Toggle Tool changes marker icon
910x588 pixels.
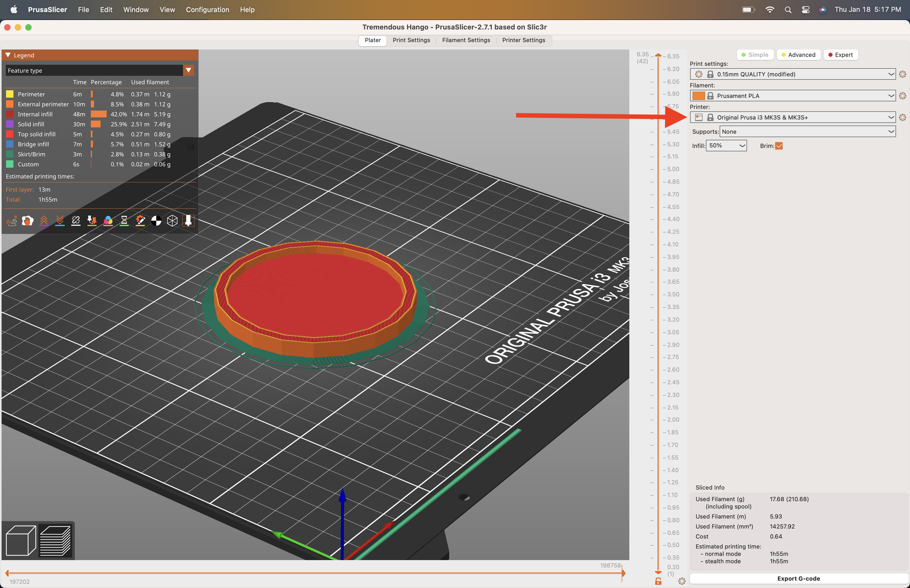click(x=92, y=221)
